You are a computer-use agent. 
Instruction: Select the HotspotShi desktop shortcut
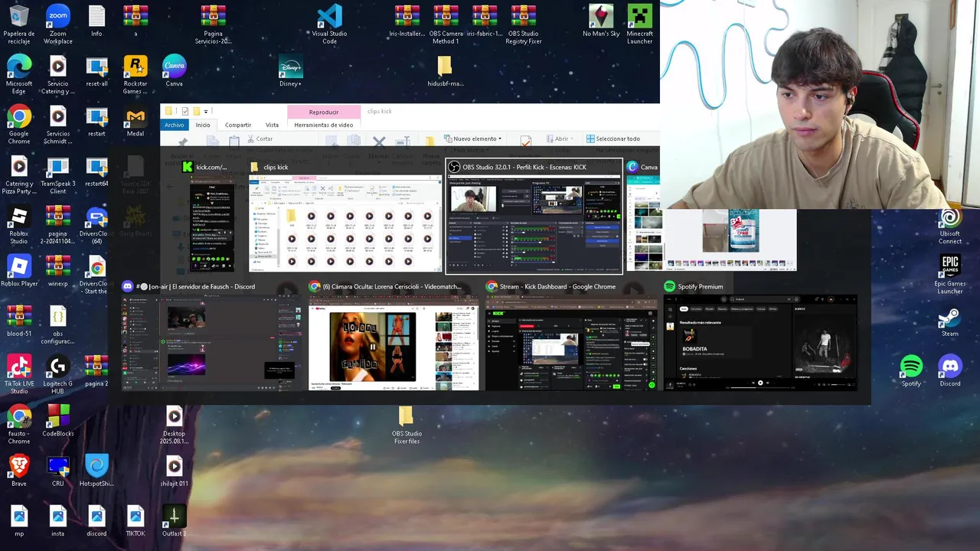96,470
